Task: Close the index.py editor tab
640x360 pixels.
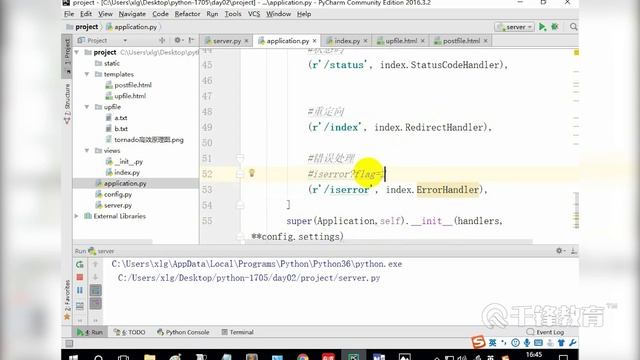Action: (x=366, y=41)
